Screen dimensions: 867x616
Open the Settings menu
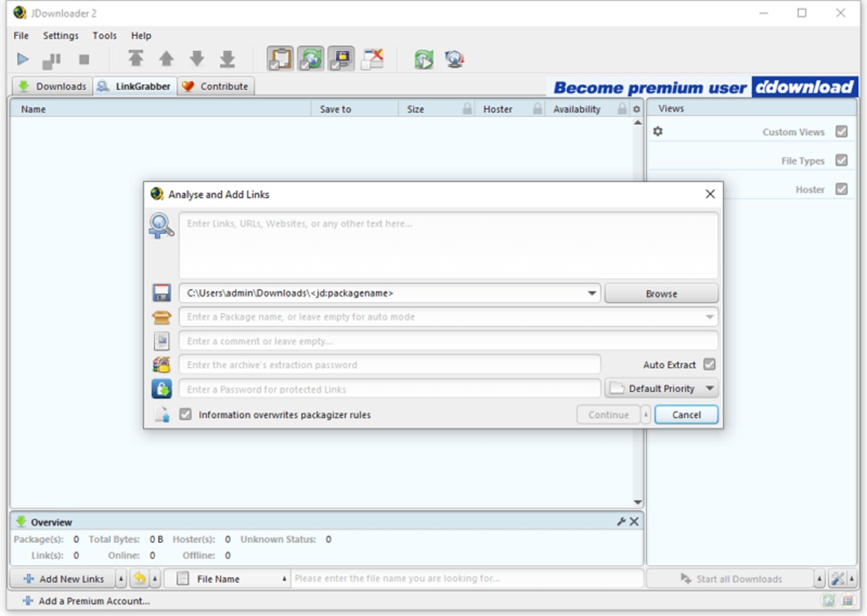pos(60,36)
